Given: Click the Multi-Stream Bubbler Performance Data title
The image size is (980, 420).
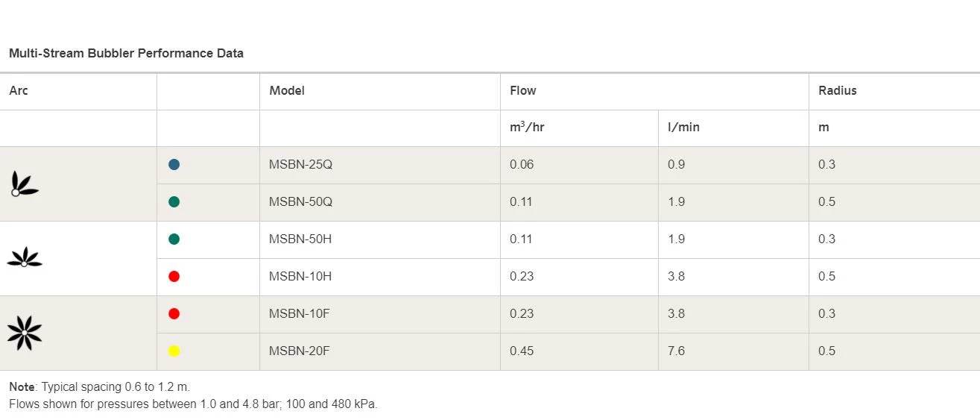Looking at the screenshot, I should coord(126,54).
